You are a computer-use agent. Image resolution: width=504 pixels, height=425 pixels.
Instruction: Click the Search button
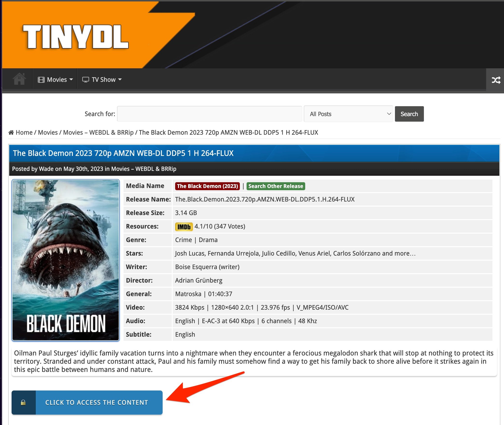pos(409,114)
